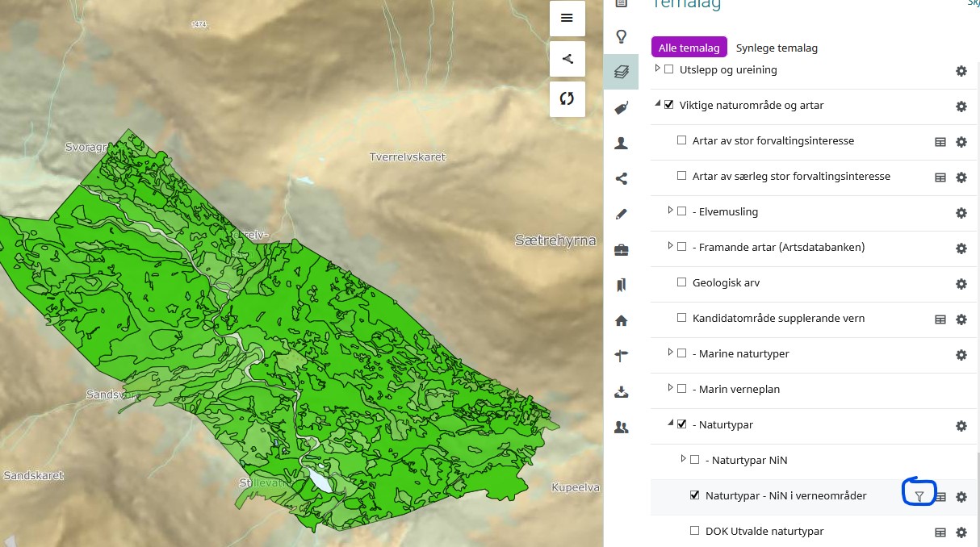Click the home icon in the sidebar

pyautogui.click(x=621, y=320)
